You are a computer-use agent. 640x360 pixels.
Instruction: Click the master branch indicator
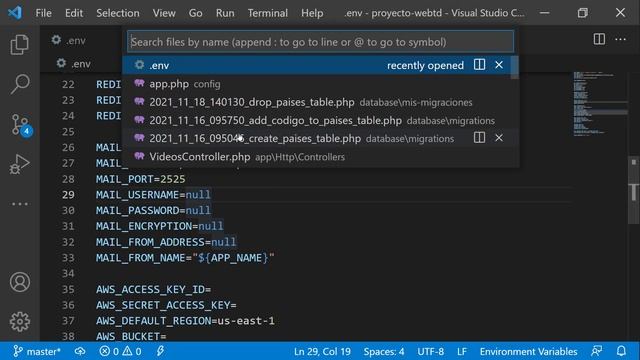coord(37,351)
